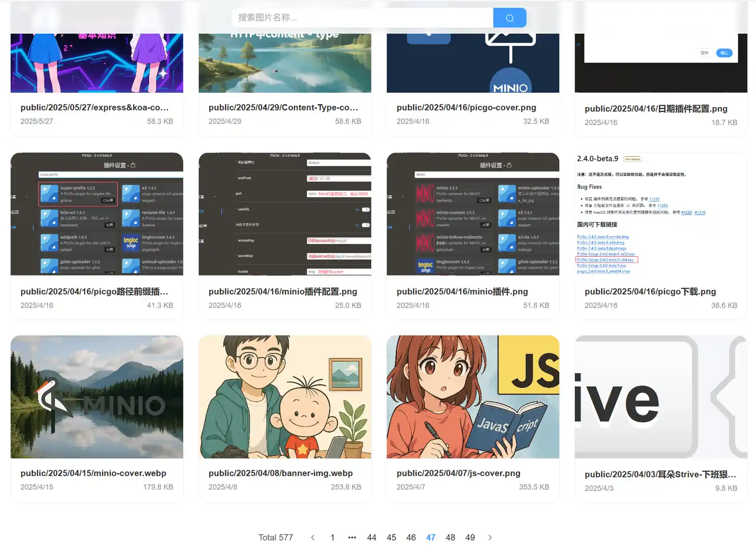
Task: Open the banner-img.webp thumbnail
Action: pos(285,396)
